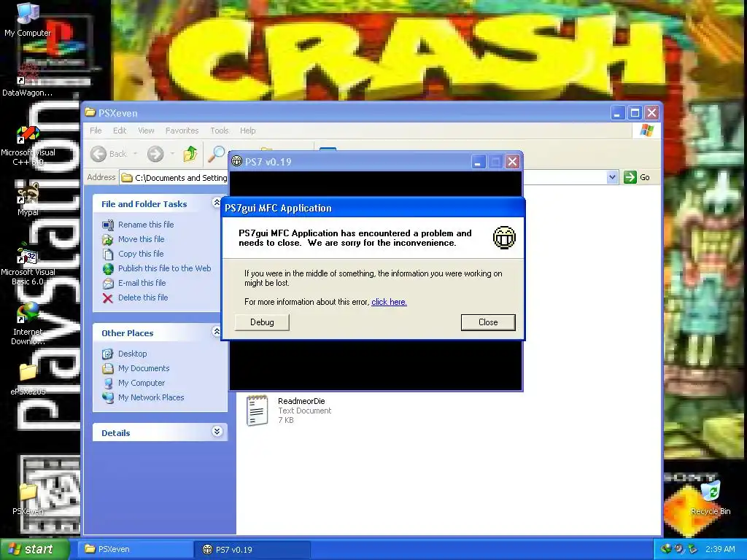Open Tools menu in PSXeven window
The image size is (747, 560).
220,131
